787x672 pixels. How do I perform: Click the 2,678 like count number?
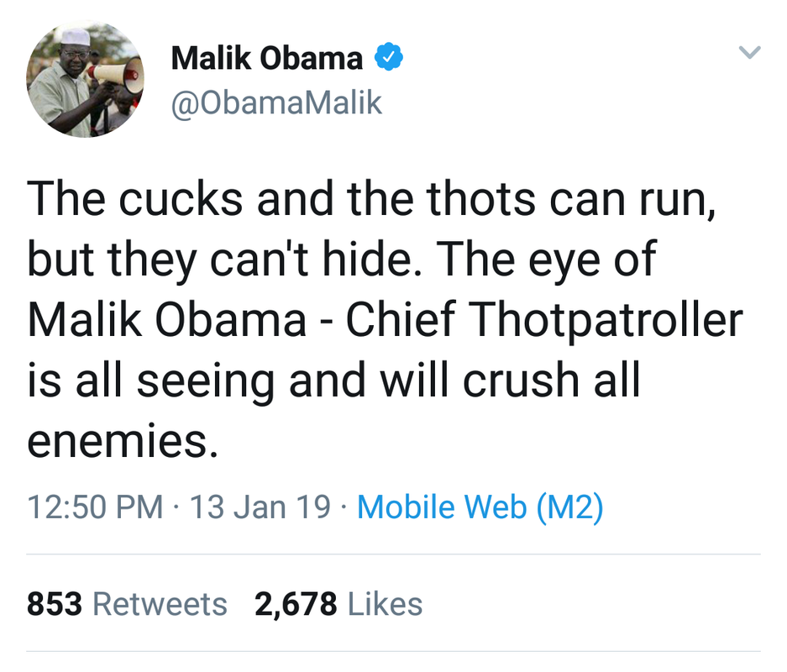click(x=296, y=604)
